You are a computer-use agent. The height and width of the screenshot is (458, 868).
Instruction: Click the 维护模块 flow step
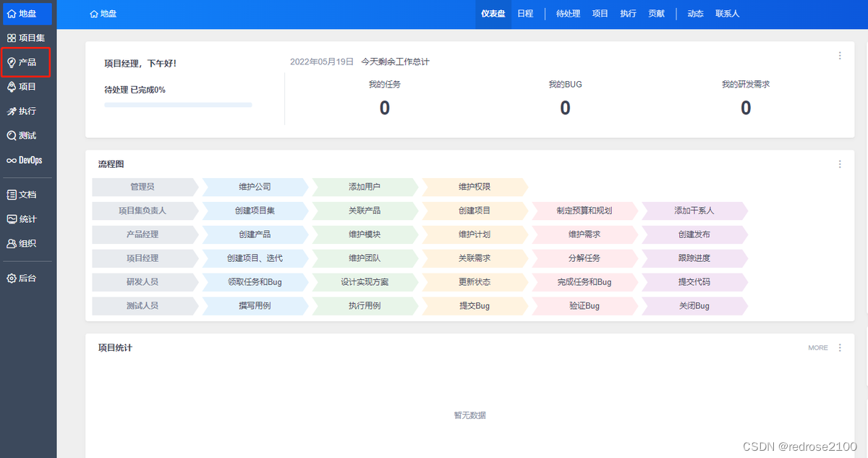coord(365,234)
